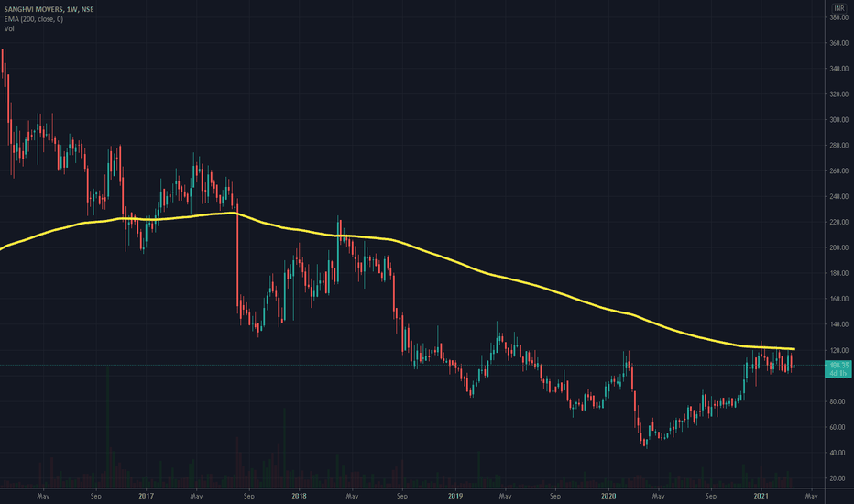Click the 360.00 price scale label
The width and height of the screenshot is (854, 504).
pos(838,43)
